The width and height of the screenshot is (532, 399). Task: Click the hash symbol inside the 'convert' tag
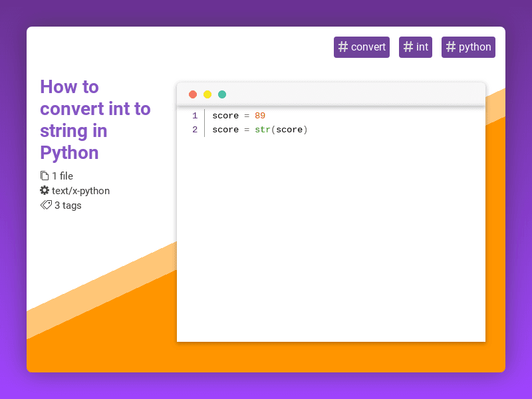click(343, 47)
